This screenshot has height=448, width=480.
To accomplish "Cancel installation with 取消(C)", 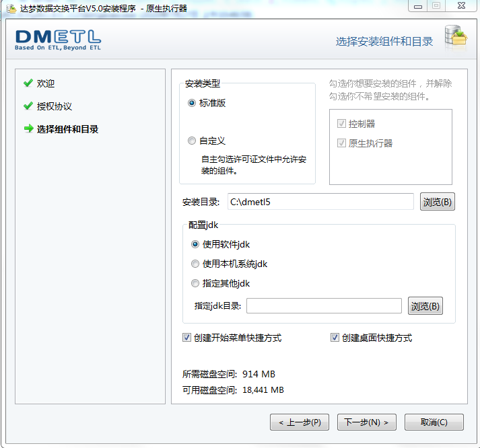I will [434, 422].
